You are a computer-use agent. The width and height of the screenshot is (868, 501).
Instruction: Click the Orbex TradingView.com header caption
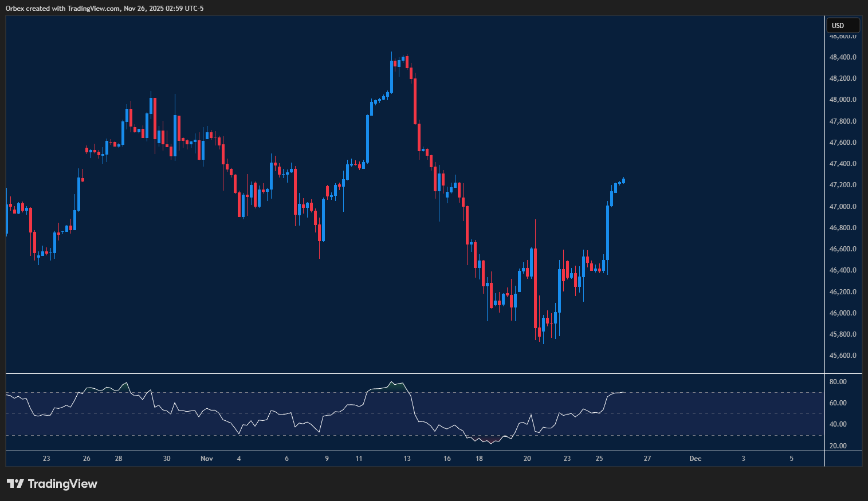pos(104,9)
